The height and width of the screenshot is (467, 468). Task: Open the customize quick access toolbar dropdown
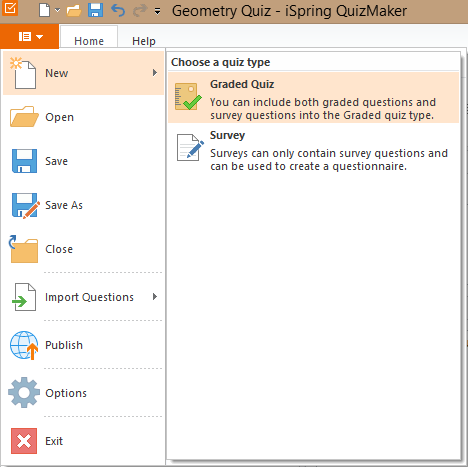coord(157,12)
